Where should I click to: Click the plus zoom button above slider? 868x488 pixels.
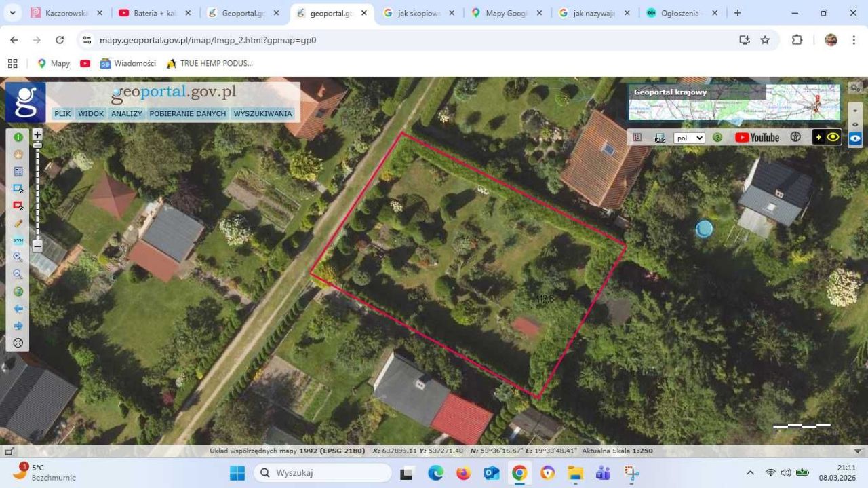37,134
